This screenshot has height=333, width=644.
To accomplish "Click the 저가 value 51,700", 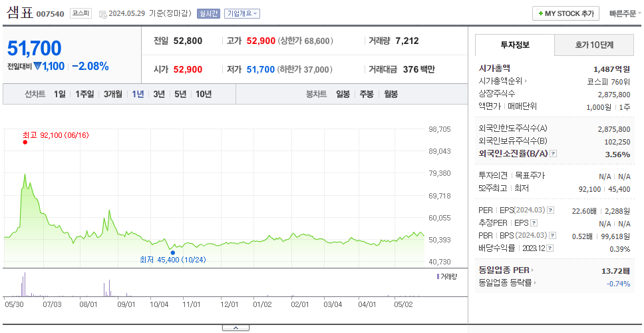I will [260, 69].
